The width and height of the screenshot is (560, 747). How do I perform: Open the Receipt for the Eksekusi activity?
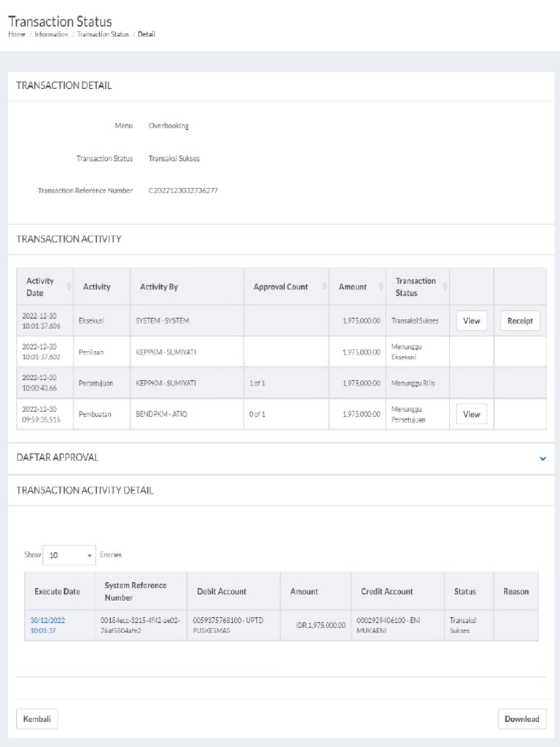[520, 320]
